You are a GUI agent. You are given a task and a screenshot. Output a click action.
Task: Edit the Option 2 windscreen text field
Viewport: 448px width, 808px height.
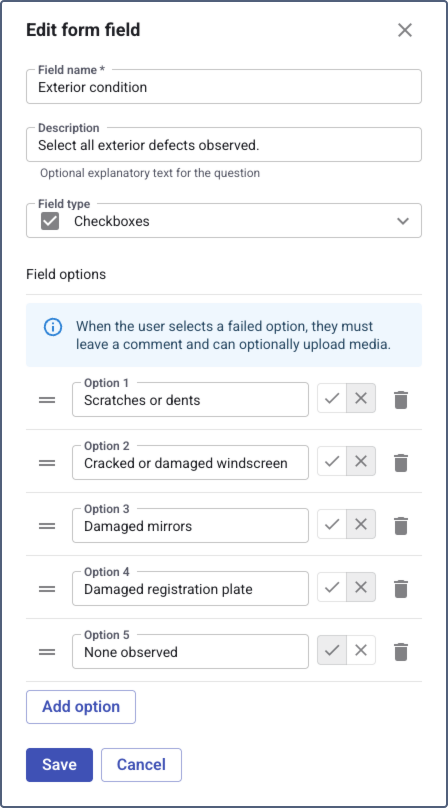190,463
